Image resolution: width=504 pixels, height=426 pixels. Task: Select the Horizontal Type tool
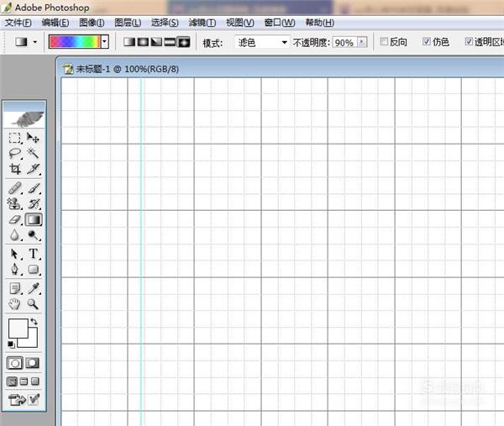34,254
